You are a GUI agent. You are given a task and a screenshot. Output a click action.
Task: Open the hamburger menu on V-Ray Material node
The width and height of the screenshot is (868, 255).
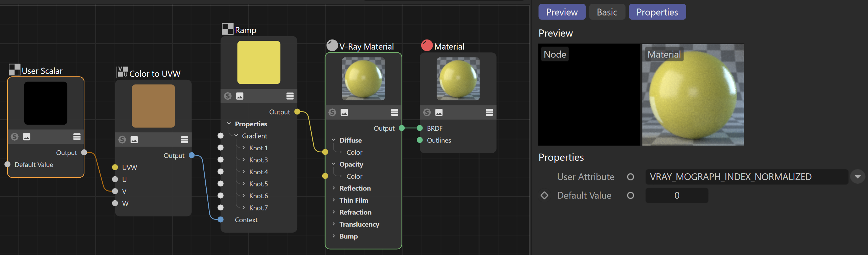[x=394, y=112]
